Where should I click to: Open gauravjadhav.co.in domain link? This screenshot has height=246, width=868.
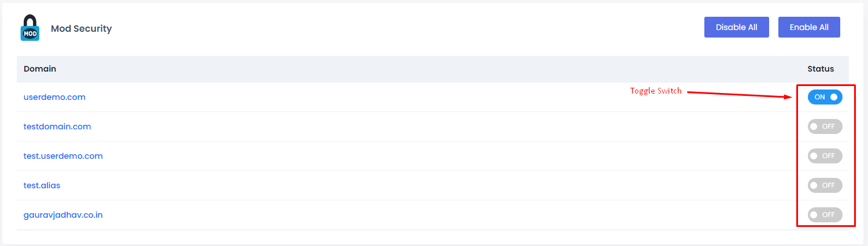(x=63, y=215)
